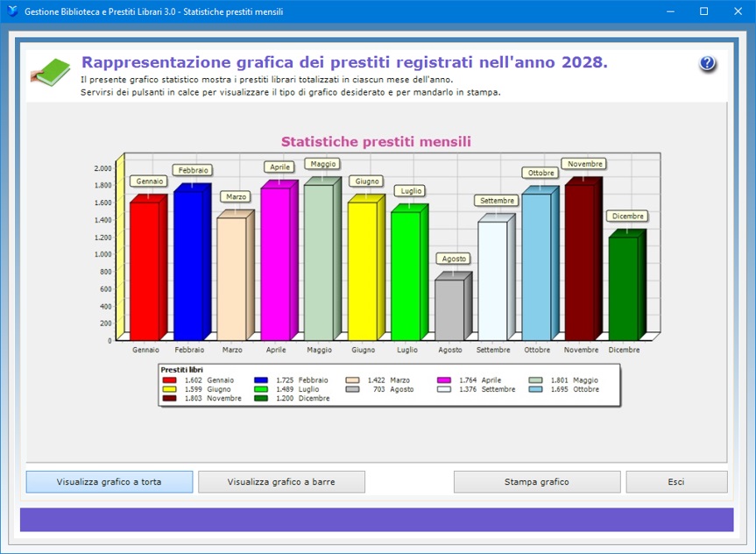756x554 pixels.
Task: Click the green book icon in the header
Action: click(50, 73)
